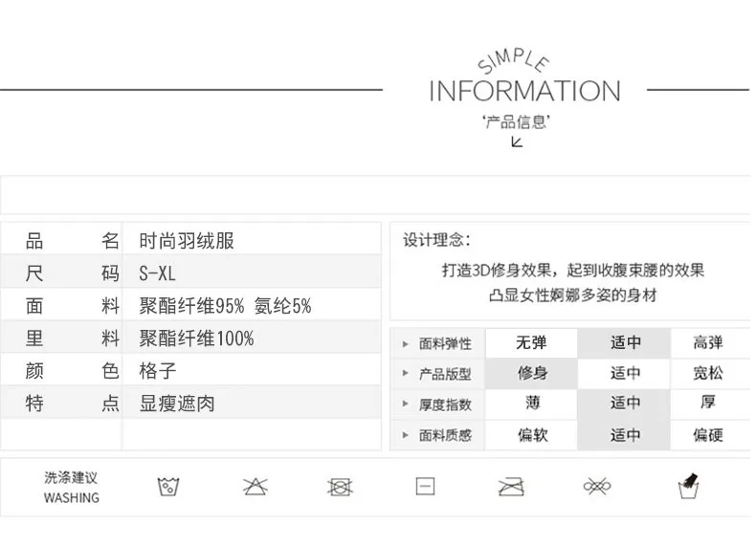
Task: Select 无弹 in the 面料弹性 row
Action: [x=531, y=343]
